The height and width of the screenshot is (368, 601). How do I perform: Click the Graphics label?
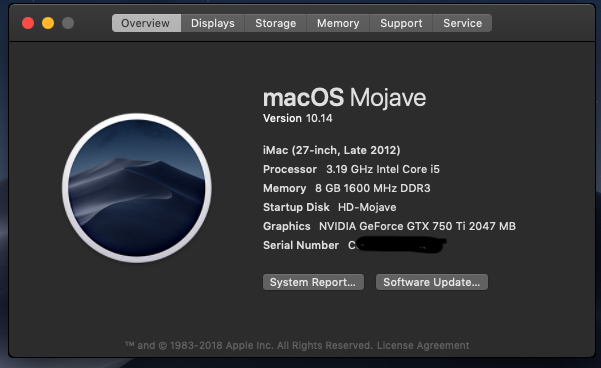286,226
